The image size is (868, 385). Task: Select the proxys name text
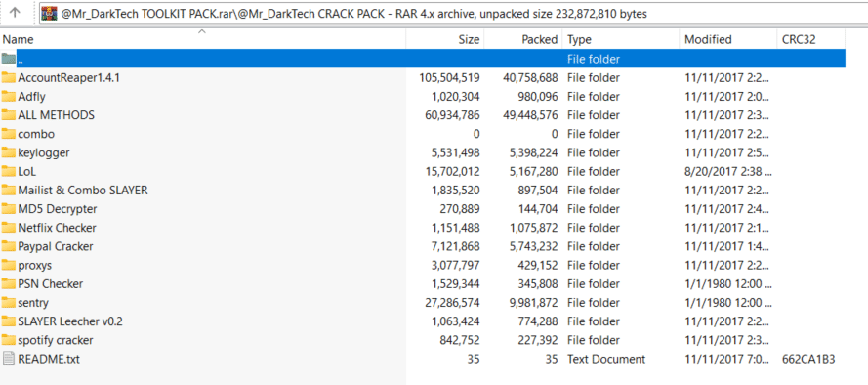click(x=35, y=266)
